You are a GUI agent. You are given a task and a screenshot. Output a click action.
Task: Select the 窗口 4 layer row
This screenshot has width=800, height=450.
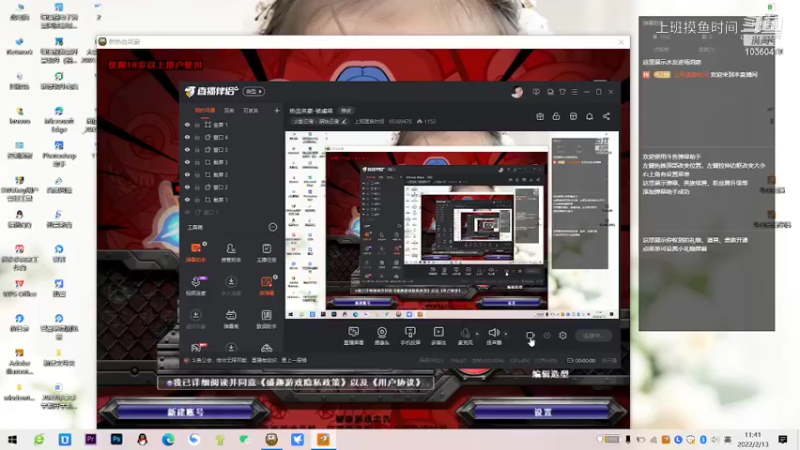pyautogui.click(x=232, y=137)
